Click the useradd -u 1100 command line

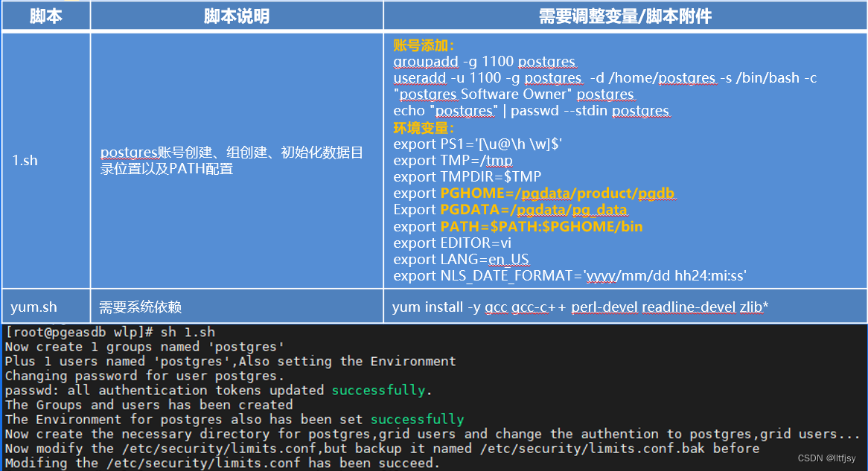pos(605,78)
